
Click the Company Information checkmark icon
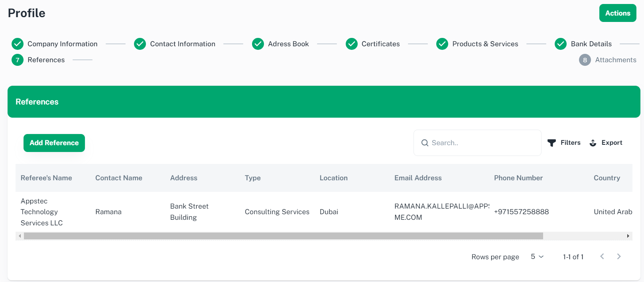click(18, 44)
